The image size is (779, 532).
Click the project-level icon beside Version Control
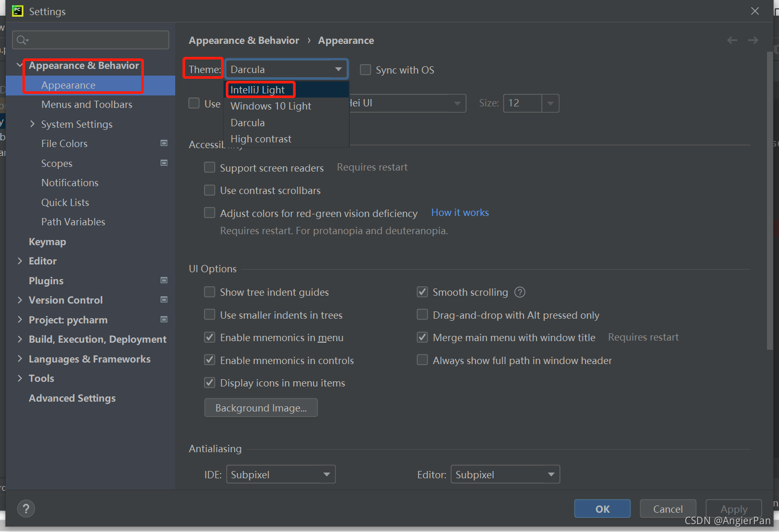coord(164,300)
